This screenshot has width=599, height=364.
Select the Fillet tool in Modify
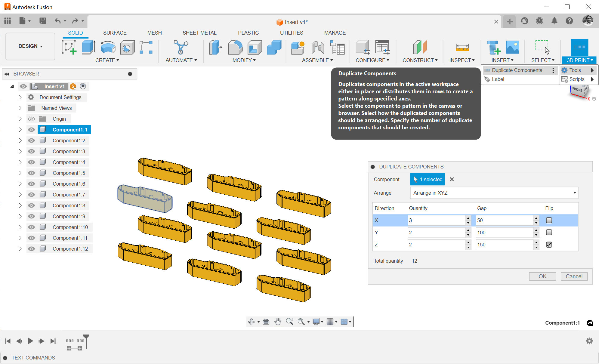point(235,47)
